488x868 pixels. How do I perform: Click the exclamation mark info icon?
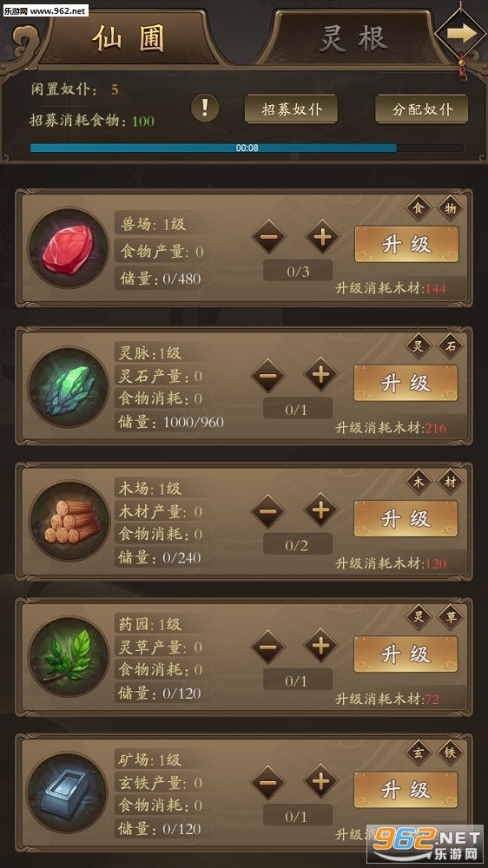205,108
